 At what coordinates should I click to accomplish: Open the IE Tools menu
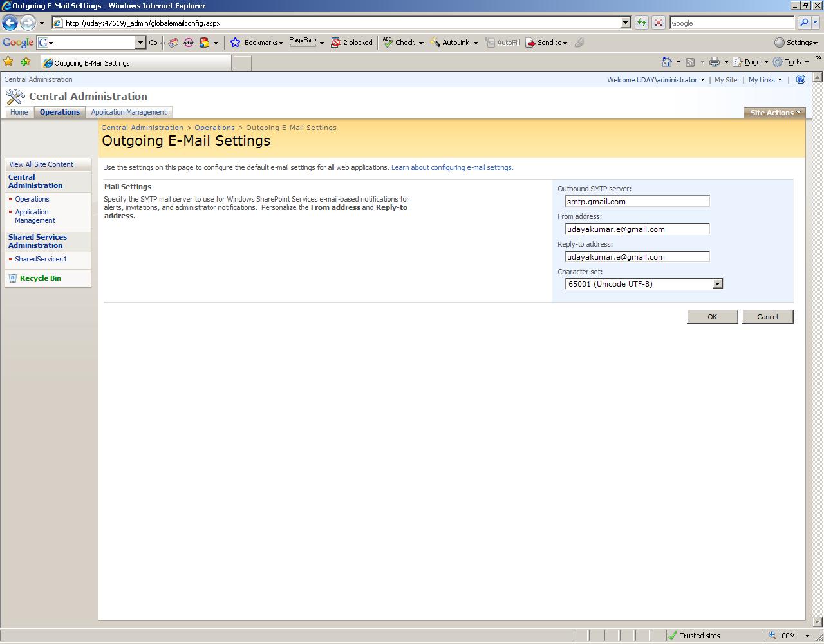click(791, 62)
